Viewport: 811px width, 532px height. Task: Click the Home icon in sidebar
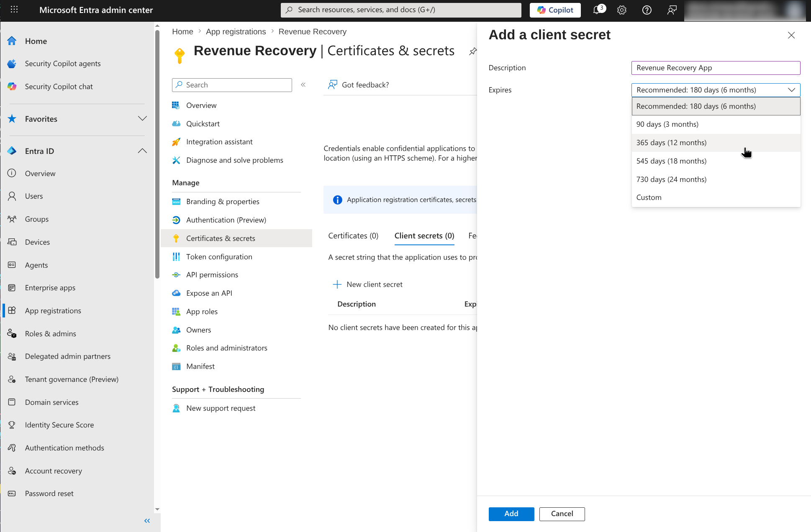(x=12, y=41)
